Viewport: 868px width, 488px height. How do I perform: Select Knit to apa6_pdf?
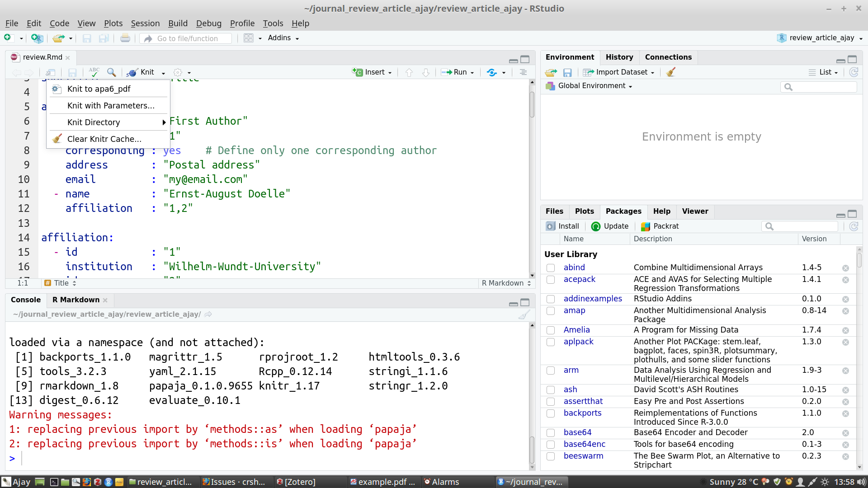tap(99, 89)
